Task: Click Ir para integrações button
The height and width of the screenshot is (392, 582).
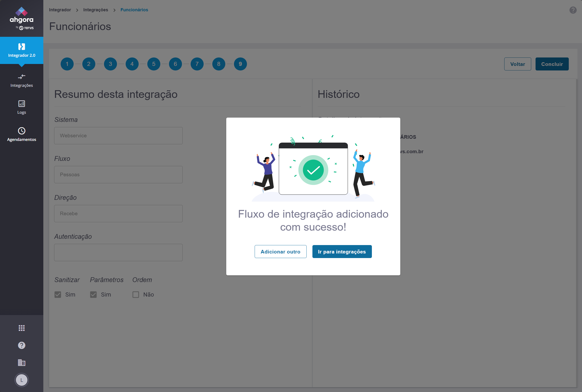Action: 342,252
